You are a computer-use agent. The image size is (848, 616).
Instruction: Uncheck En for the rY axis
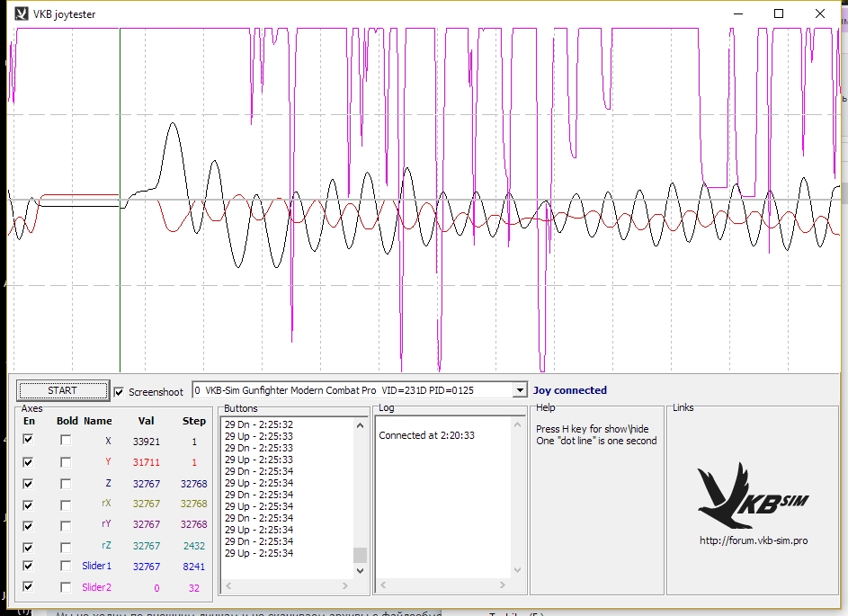coord(29,525)
